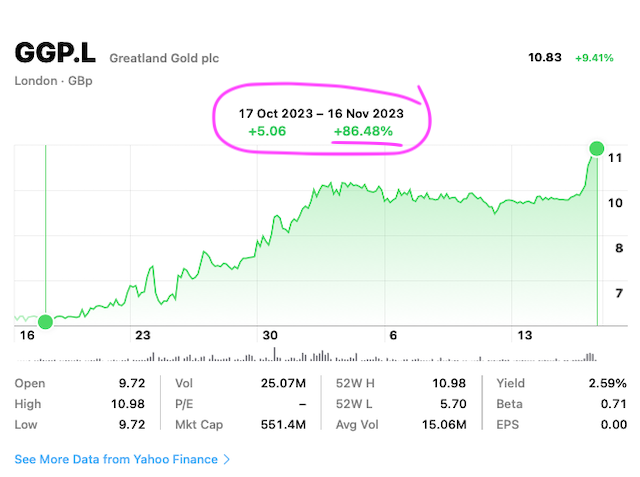Click the x-axis date label 6
Viewport: 640px width, 477px height.
pyautogui.click(x=393, y=335)
